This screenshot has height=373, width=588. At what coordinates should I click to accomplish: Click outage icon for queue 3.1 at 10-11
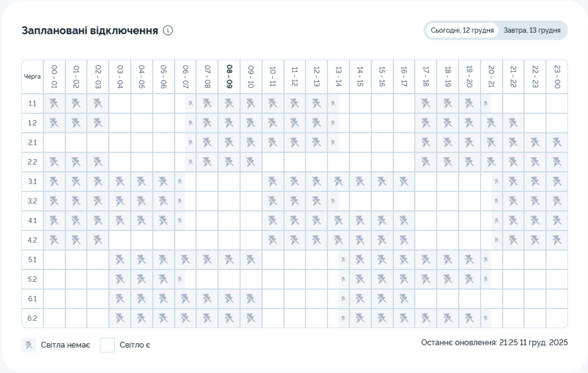pyautogui.click(x=273, y=182)
